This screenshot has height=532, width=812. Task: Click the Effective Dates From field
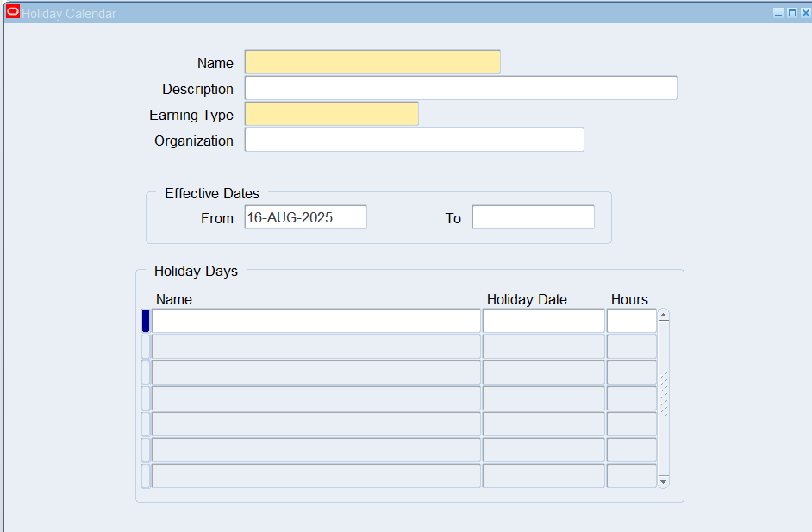pos(305,217)
